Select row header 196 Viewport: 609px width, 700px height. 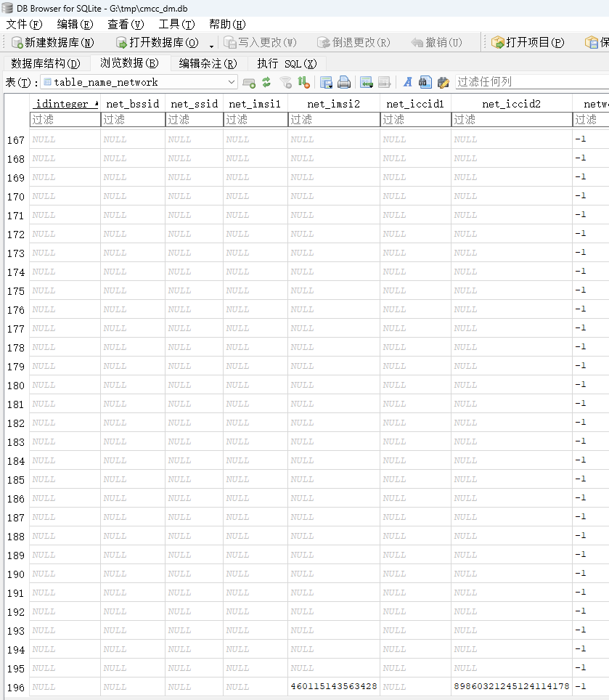click(16, 688)
